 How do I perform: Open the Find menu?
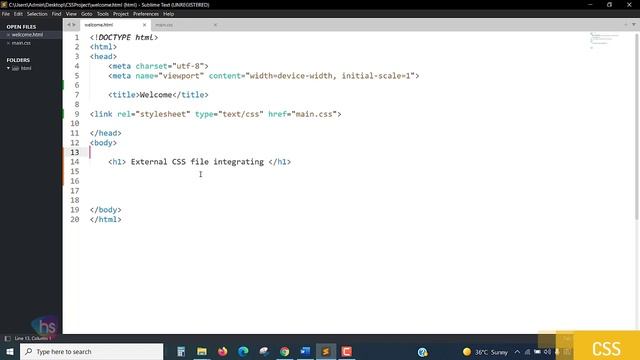56,14
